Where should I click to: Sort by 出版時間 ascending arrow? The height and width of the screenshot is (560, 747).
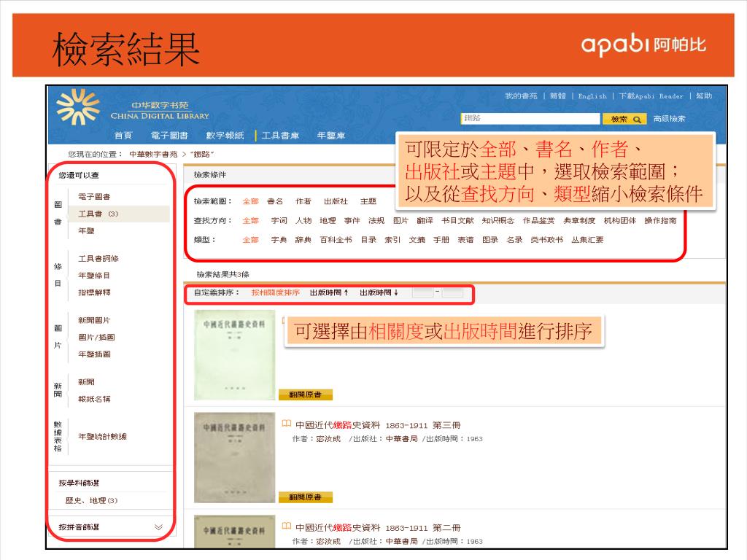click(329, 292)
